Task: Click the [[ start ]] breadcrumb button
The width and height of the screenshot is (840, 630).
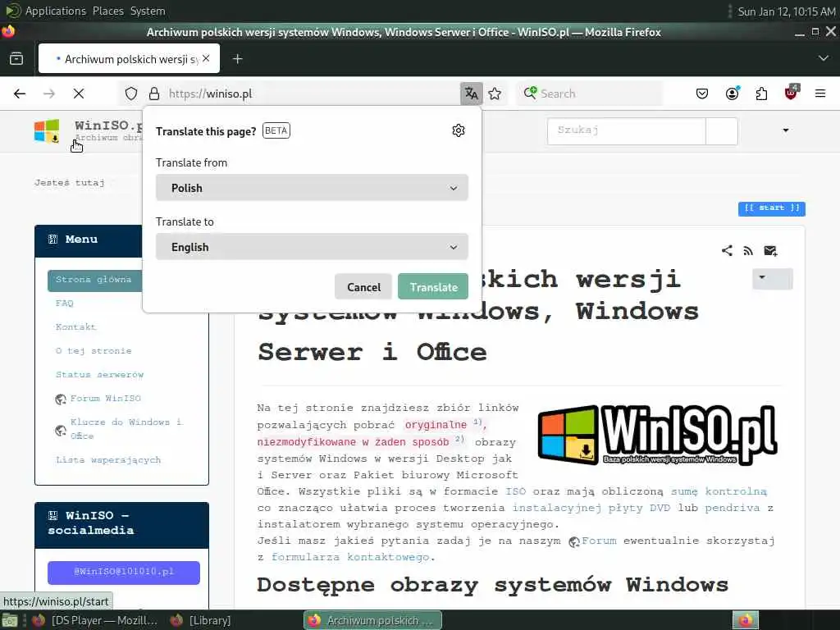Action: [x=771, y=208]
